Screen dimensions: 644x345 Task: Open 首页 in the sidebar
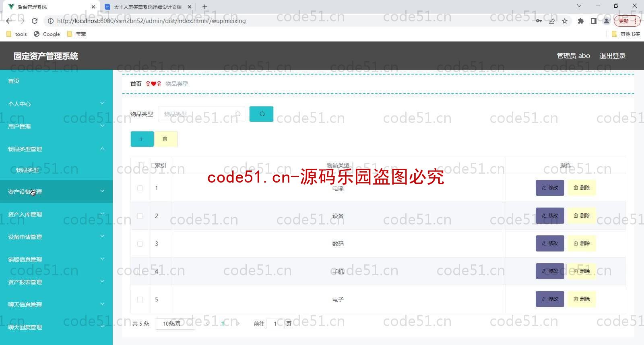pos(56,81)
